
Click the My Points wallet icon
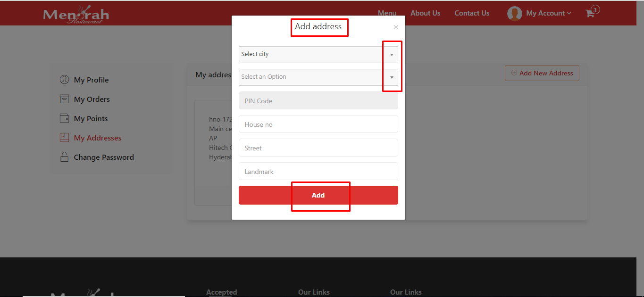[64, 118]
